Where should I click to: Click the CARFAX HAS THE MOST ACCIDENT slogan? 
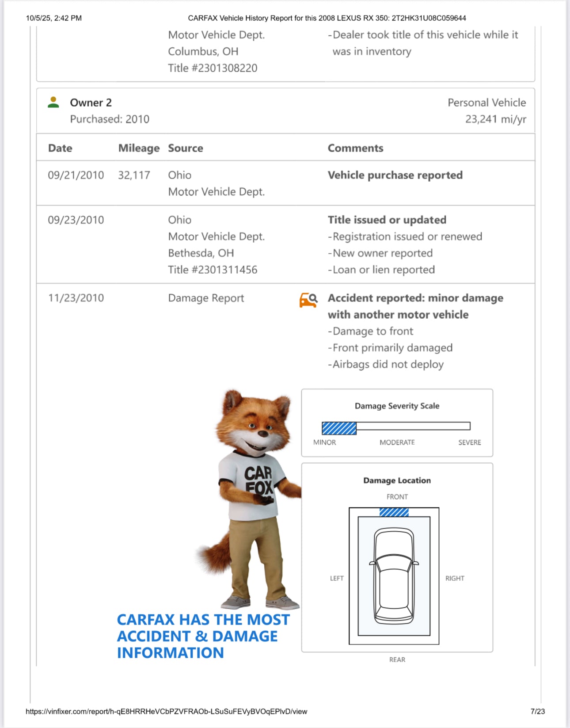(x=203, y=636)
